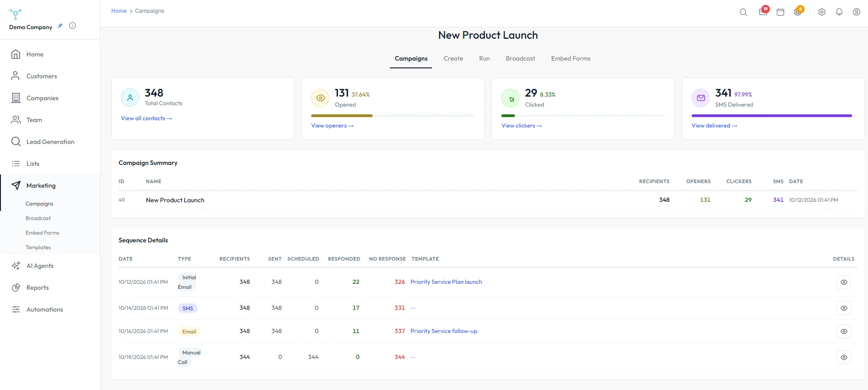Switch to the Create tab
The image size is (868, 390).
(x=453, y=59)
